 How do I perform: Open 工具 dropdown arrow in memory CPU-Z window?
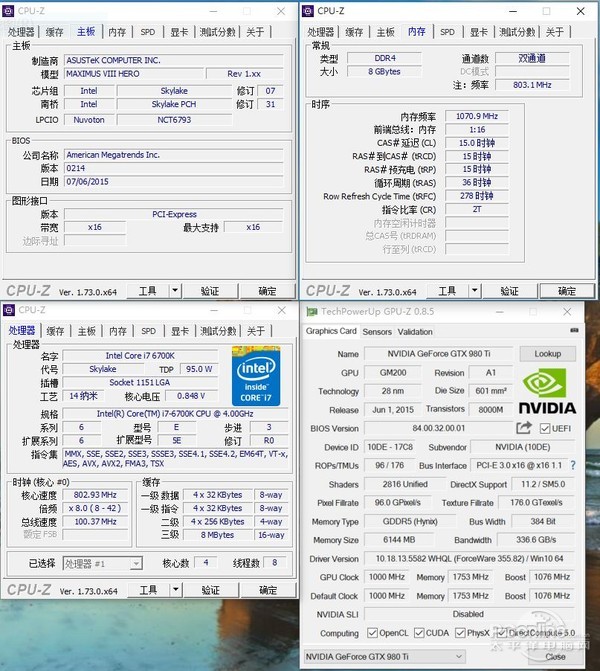pos(475,291)
